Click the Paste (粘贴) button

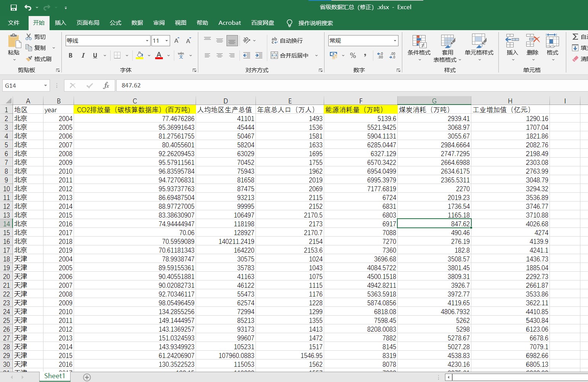point(14,46)
